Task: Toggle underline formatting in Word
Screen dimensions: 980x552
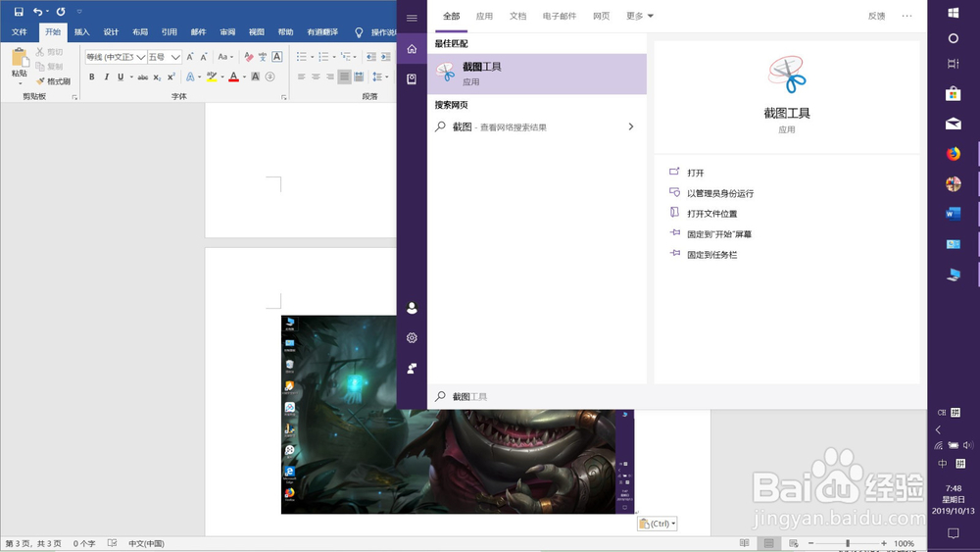Action: pyautogui.click(x=121, y=76)
